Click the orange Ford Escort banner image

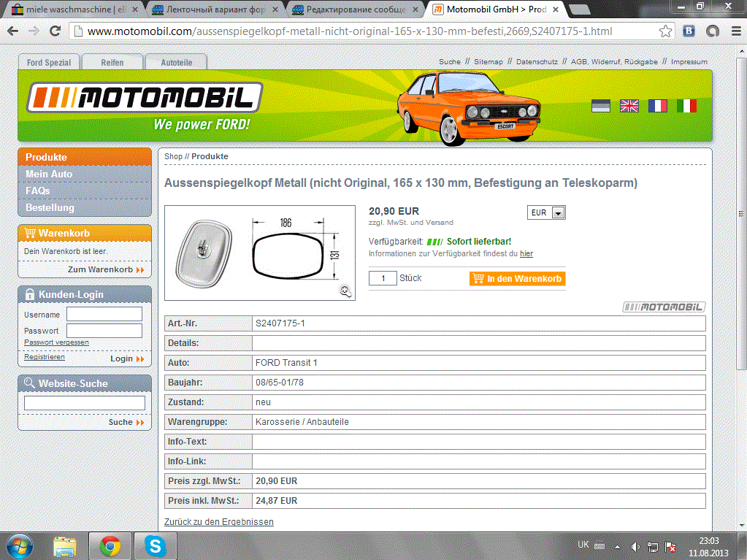click(x=470, y=109)
